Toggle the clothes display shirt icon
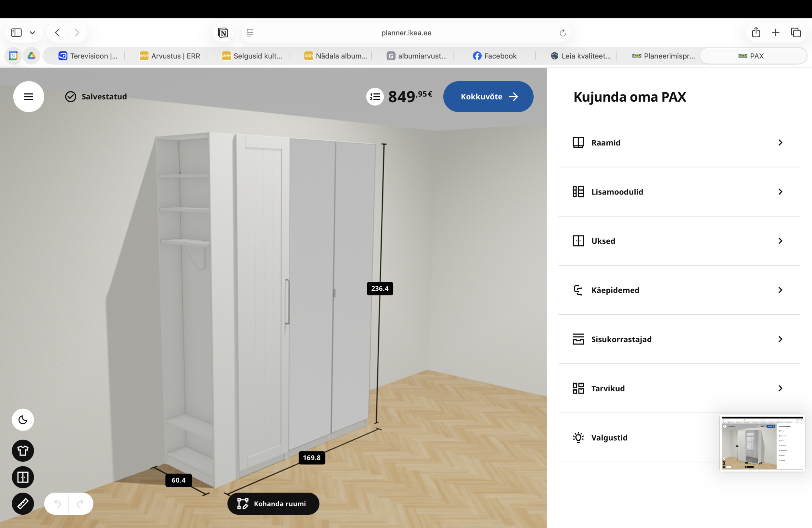The height and width of the screenshot is (528, 812). click(23, 451)
